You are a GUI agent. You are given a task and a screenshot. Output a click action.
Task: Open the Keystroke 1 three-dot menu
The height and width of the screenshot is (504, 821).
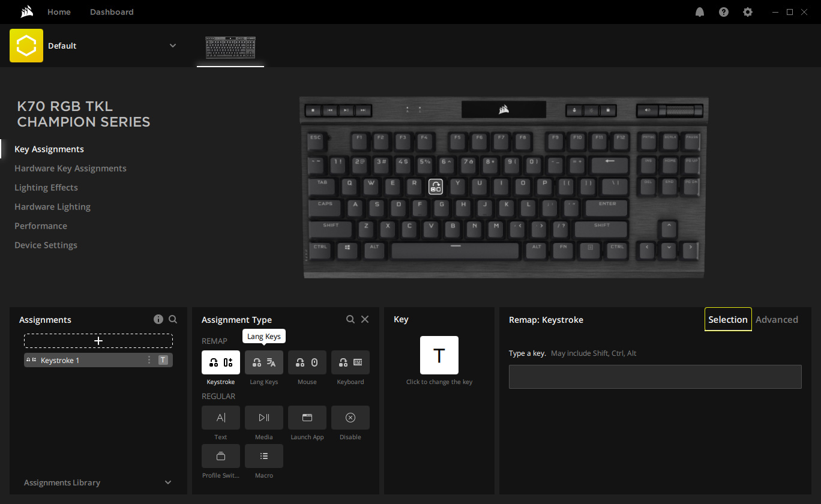tap(149, 360)
